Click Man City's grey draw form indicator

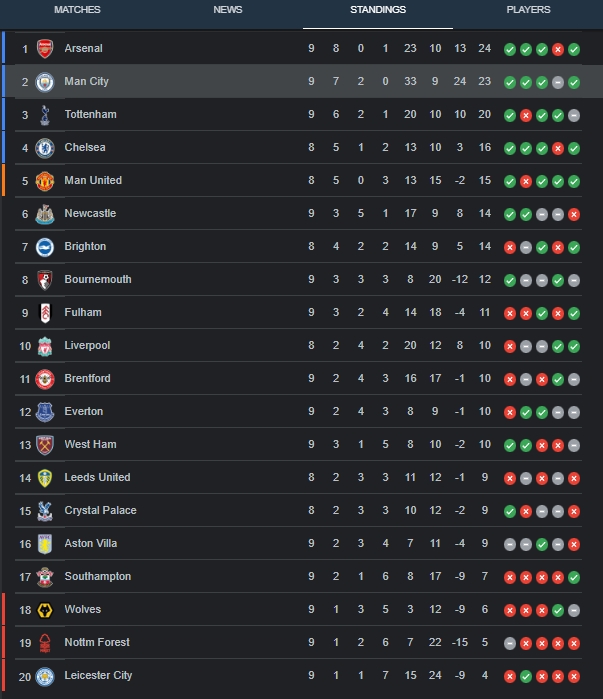(x=558, y=82)
